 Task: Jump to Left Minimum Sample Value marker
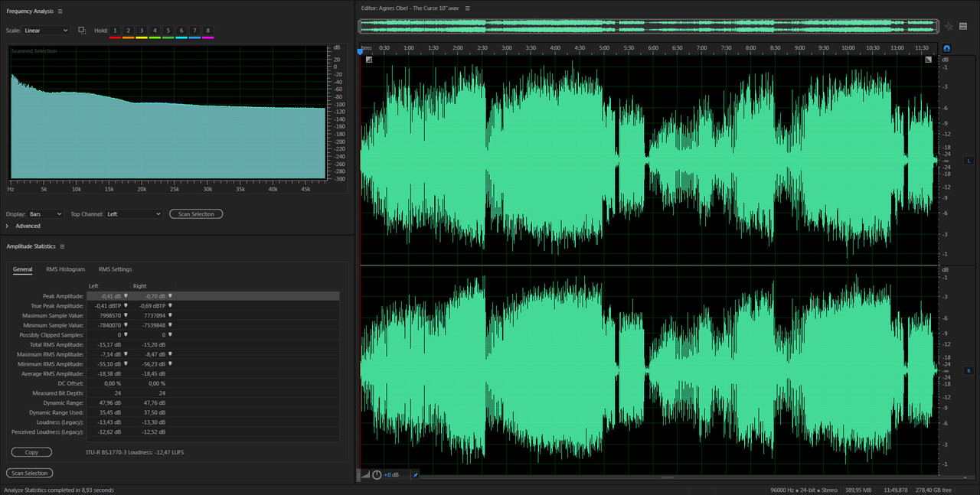(126, 325)
